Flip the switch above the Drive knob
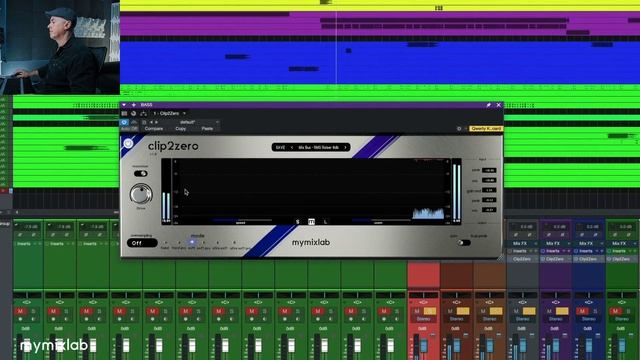 click(x=141, y=173)
